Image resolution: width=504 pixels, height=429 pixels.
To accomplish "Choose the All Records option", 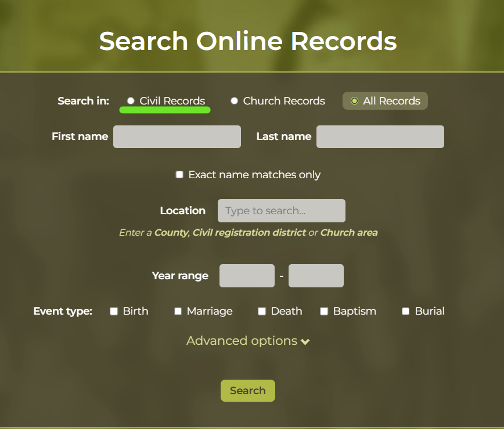I will [x=385, y=101].
